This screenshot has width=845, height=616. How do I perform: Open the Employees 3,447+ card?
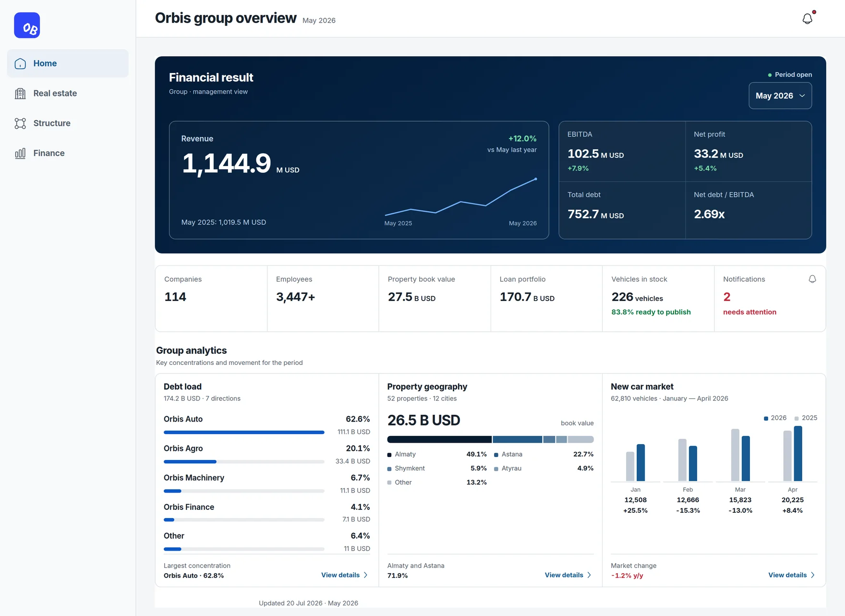[323, 298]
